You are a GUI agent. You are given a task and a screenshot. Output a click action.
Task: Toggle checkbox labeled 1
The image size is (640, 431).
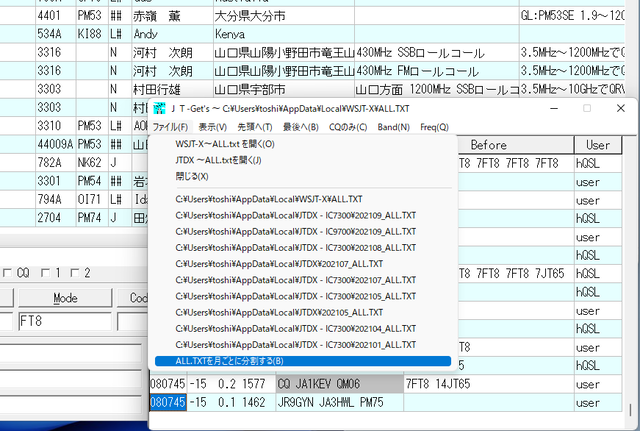point(46,273)
